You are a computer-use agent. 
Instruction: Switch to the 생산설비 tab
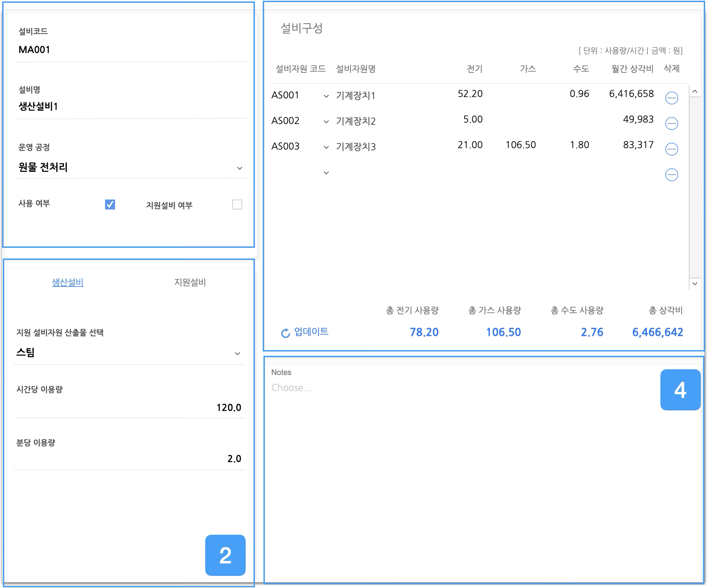[x=67, y=282]
